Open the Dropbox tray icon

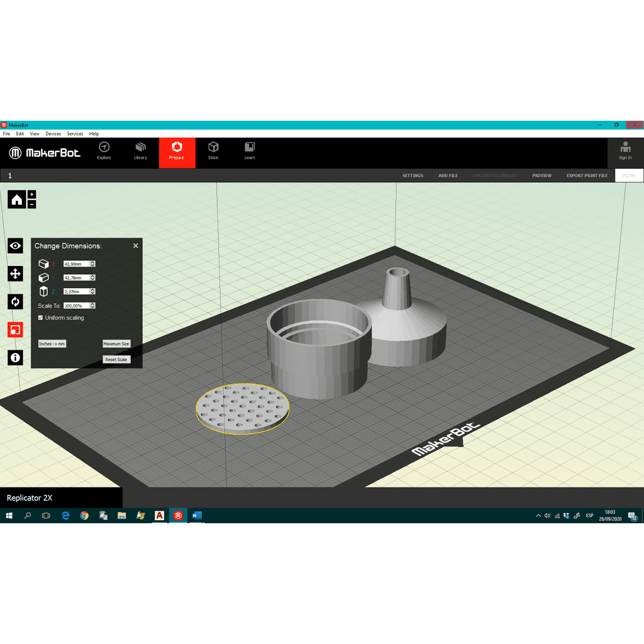567,516
